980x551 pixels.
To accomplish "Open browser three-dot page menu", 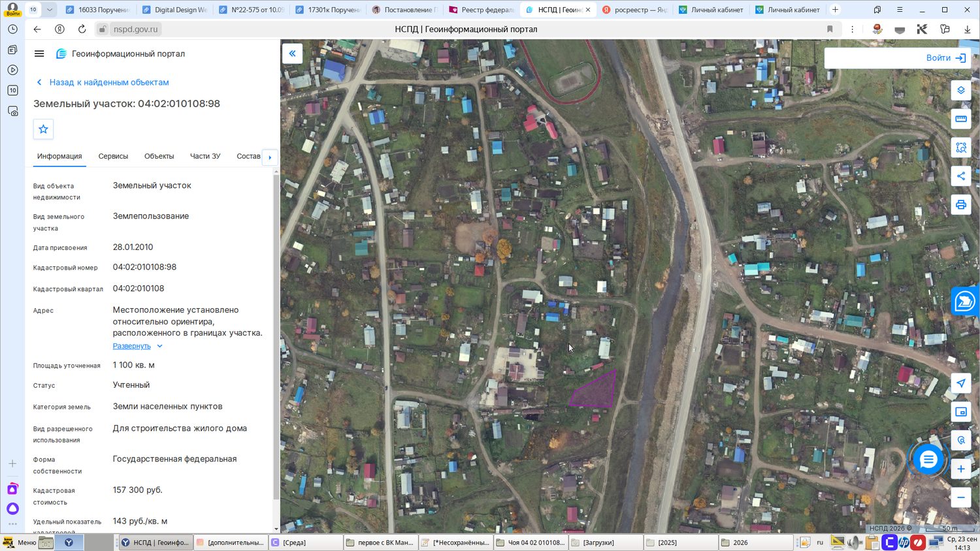I will [852, 29].
